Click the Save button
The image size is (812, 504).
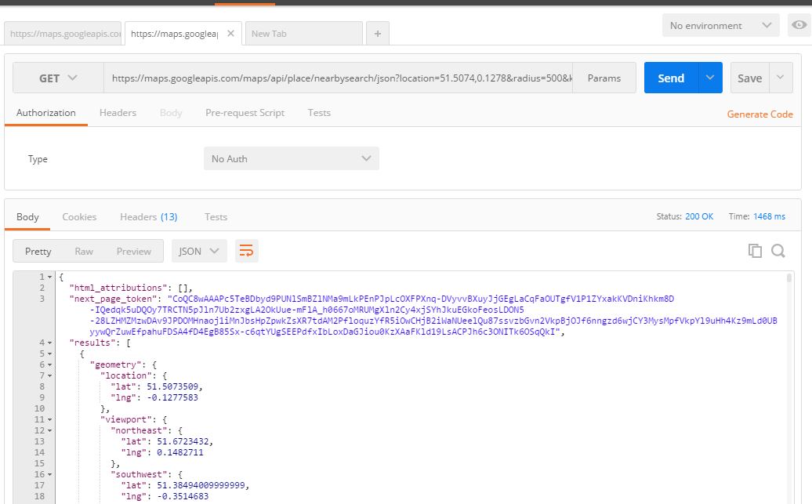(749, 78)
